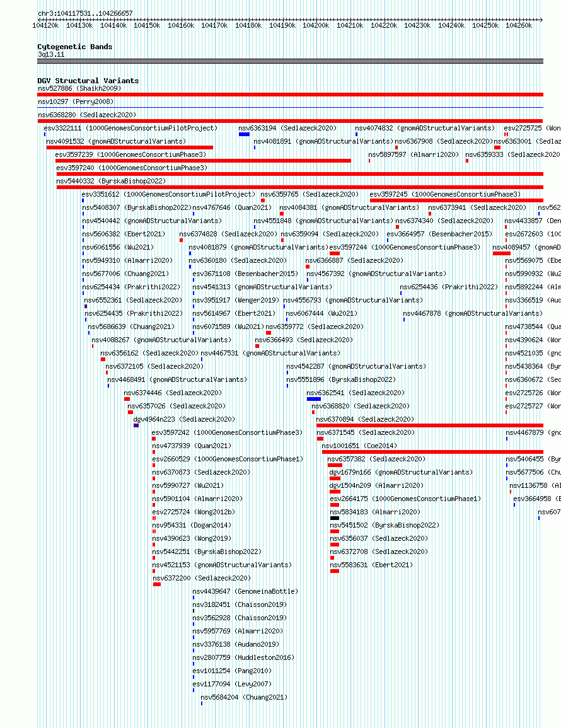
Task: Click nsv5686639 (Chuang2021) label
Action: [x=132, y=326]
